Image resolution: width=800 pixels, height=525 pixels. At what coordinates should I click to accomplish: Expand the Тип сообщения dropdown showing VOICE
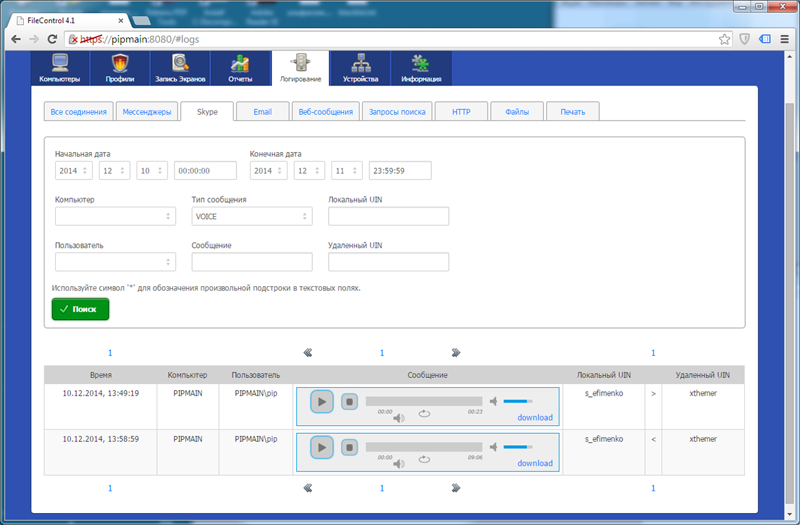pyautogui.click(x=251, y=216)
